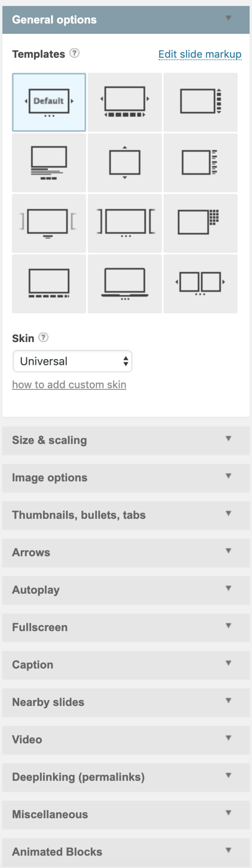Collapse the General options section
Image resolution: width=252 pixels, height=868 pixels.
[126, 20]
